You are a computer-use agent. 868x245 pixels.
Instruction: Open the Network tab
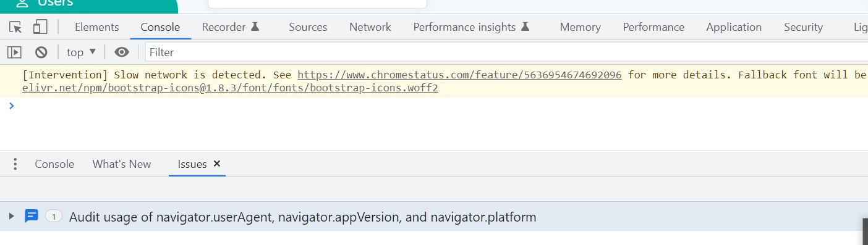(x=370, y=27)
